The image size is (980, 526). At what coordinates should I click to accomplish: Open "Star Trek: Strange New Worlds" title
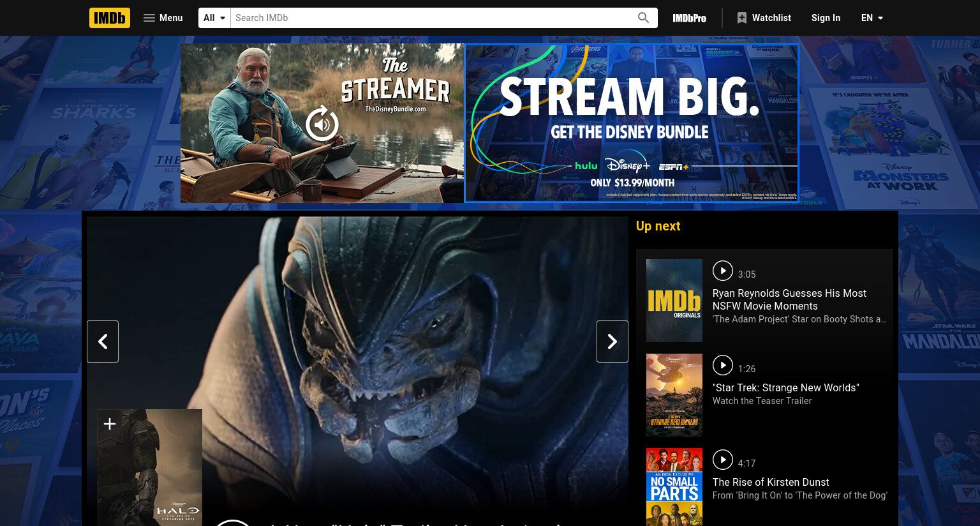[x=786, y=387]
